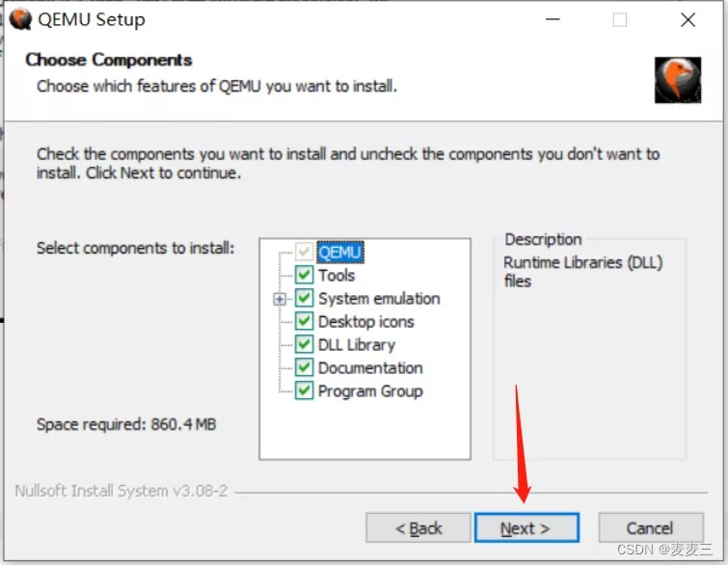This screenshot has width=728, height=565.
Task: Uncheck the DLL Library checkbox
Action: point(304,345)
